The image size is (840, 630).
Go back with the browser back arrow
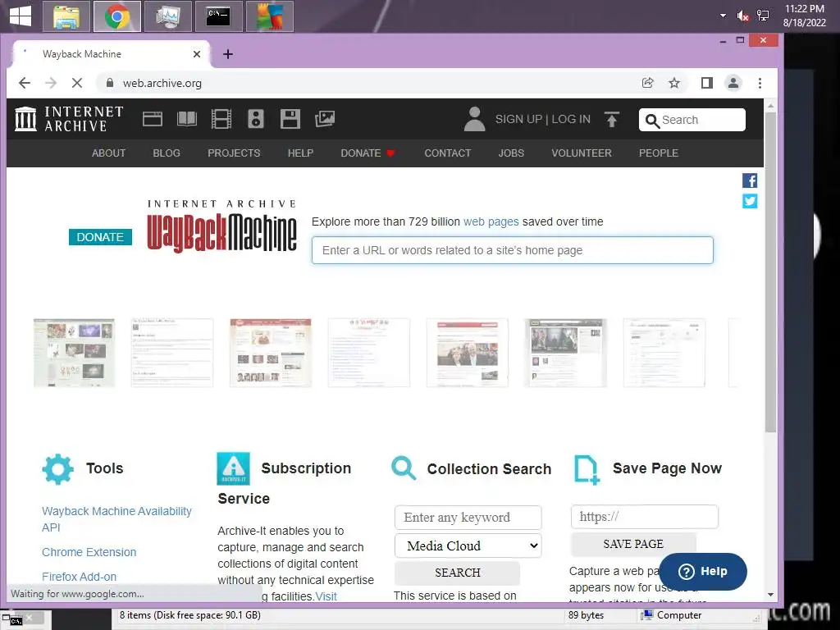click(x=25, y=83)
